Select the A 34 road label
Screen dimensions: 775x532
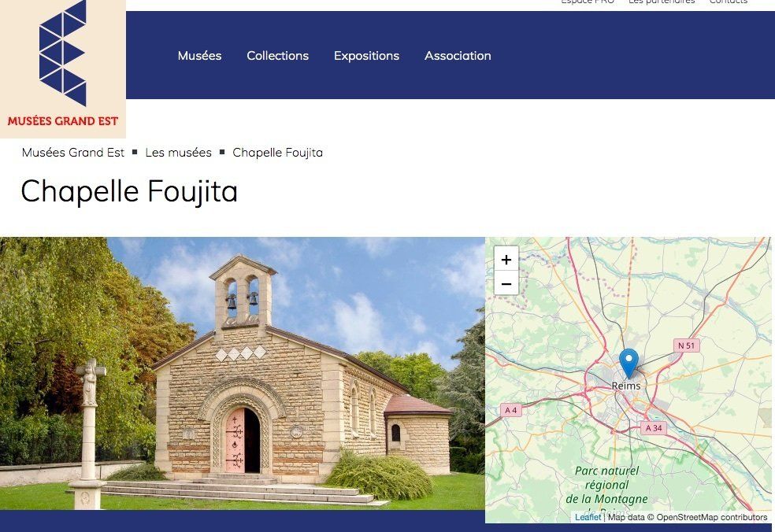(x=654, y=428)
